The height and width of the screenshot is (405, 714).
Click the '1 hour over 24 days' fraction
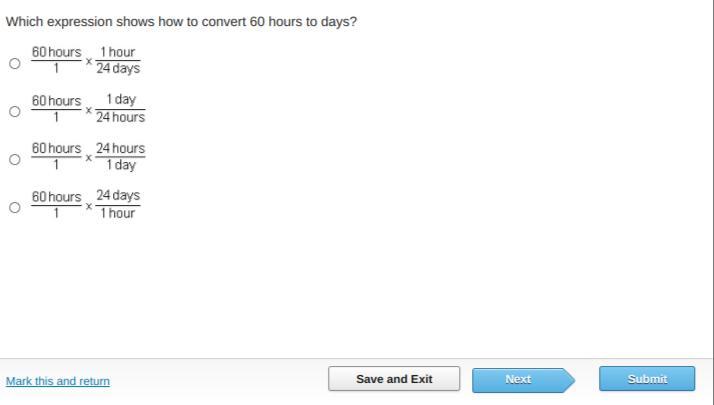pos(118,61)
